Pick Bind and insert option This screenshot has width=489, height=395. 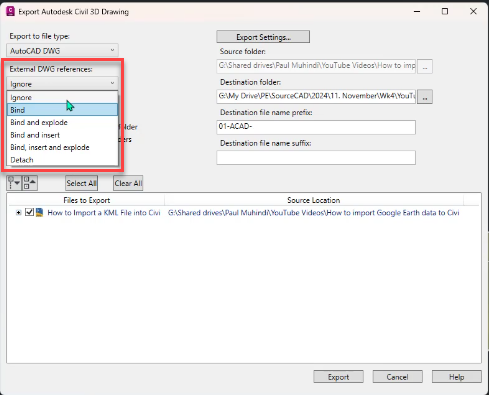[x=62, y=135]
